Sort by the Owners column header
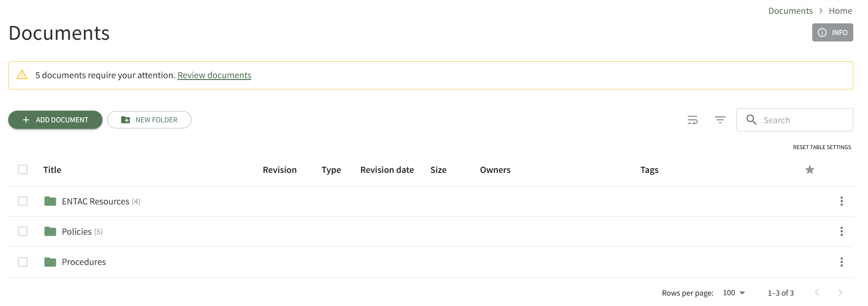This screenshot has width=868, height=306. [495, 170]
